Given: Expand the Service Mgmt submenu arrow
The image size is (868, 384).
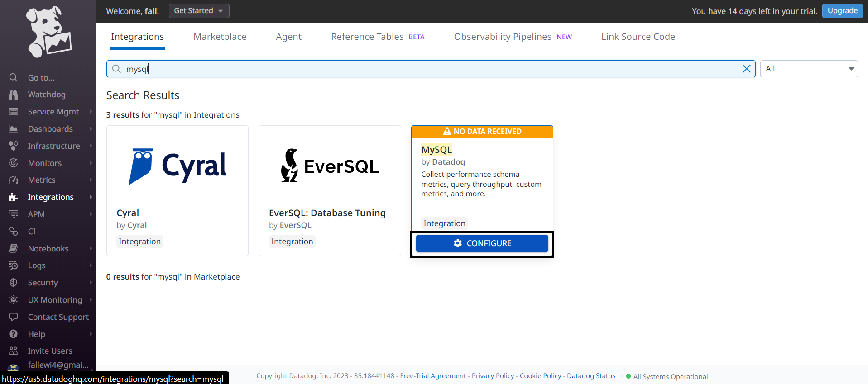Looking at the screenshot, I should click(91, 112).
